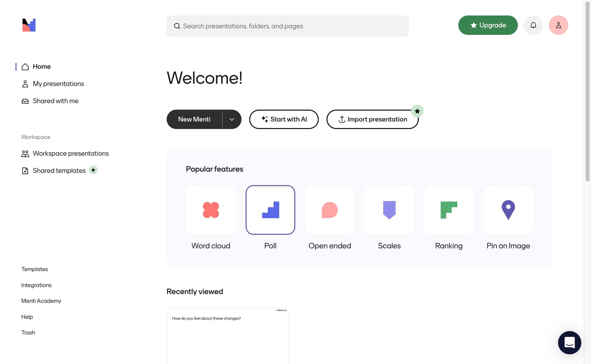
Task: Open the notifications bell
Action: click(x=533, y=25)
